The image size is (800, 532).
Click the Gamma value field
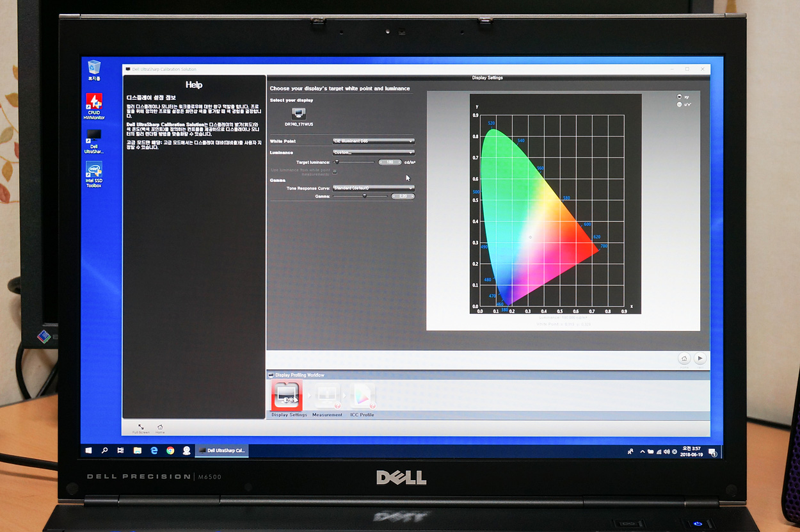(x=403, y=196)
